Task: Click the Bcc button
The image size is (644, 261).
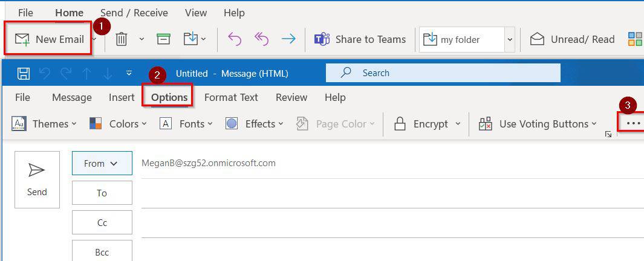Action: [102, 250]
